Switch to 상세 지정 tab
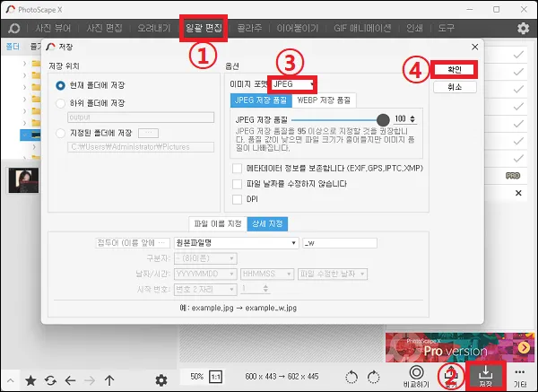This screenshot has width=538, height=392. 267,223
